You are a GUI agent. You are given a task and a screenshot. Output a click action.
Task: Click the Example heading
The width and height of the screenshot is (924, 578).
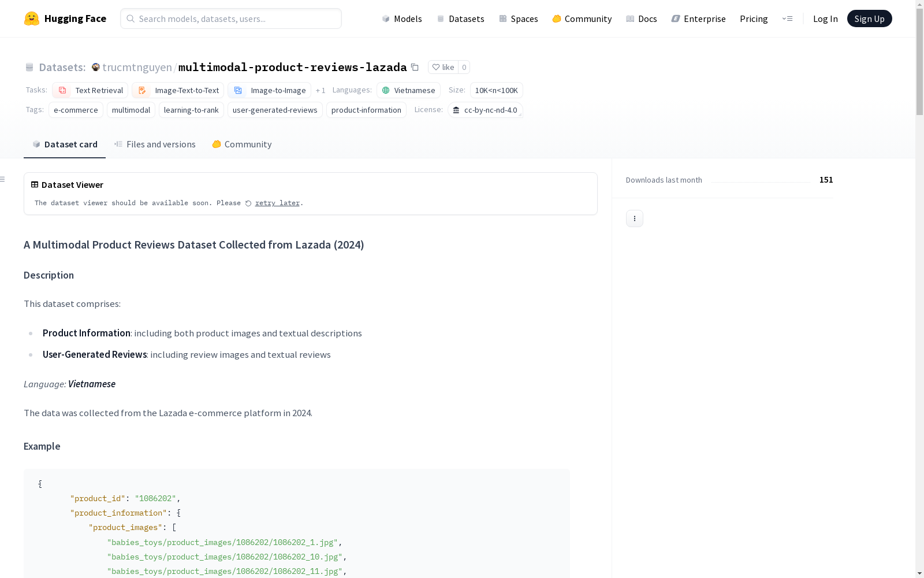click(42, 446)
